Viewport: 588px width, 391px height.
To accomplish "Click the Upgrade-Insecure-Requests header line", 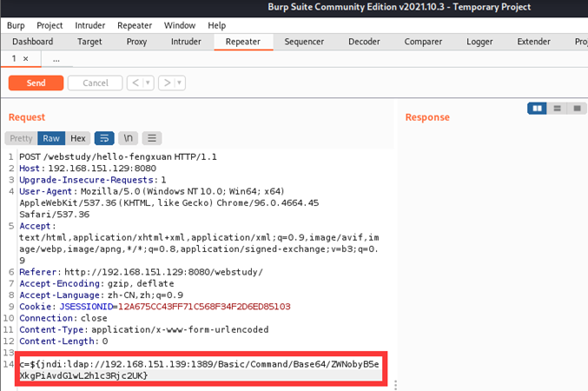I will [x=93, y=180].
